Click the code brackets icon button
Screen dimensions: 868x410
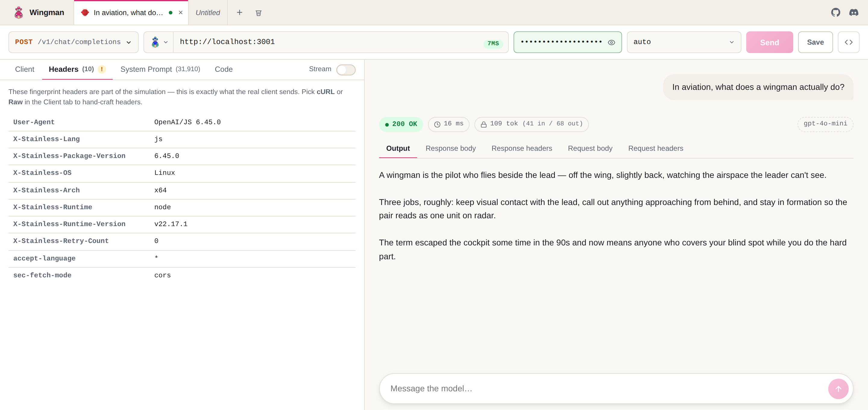pyautogui.click(x=848, y=42)
